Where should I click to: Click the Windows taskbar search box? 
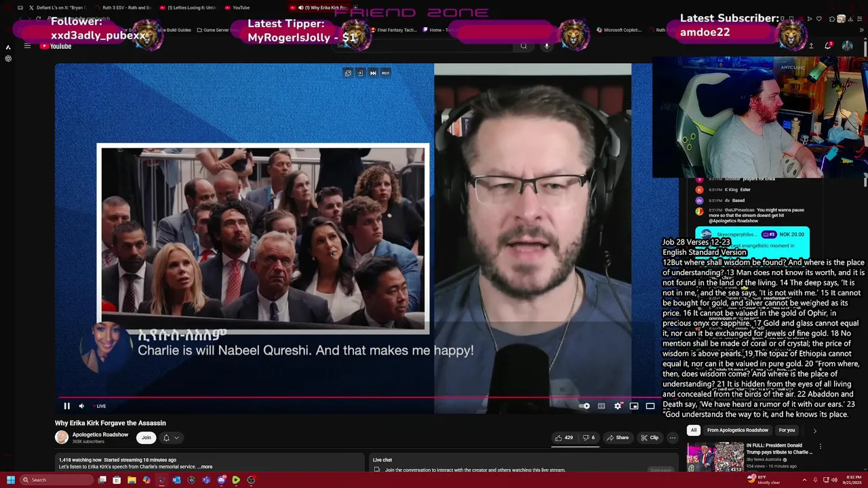click(x=56, y=480)
